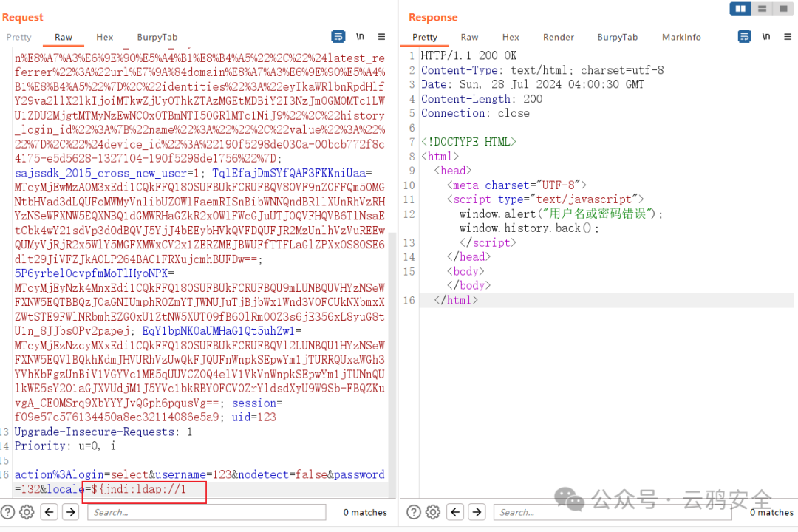Image resolution: width=798 pixels, height=532 pixels.
Task: Go to previous match in Request search
Action: (50, 512)
